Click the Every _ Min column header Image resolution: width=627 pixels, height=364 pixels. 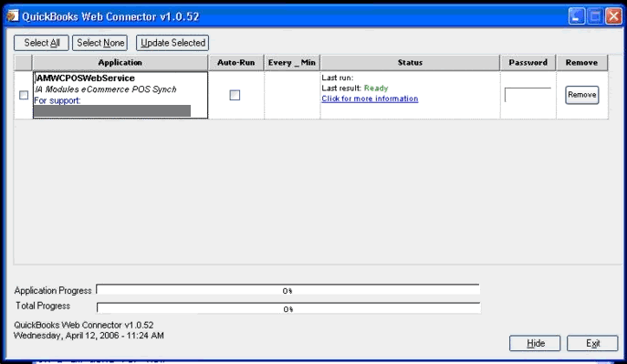(292, 63)
